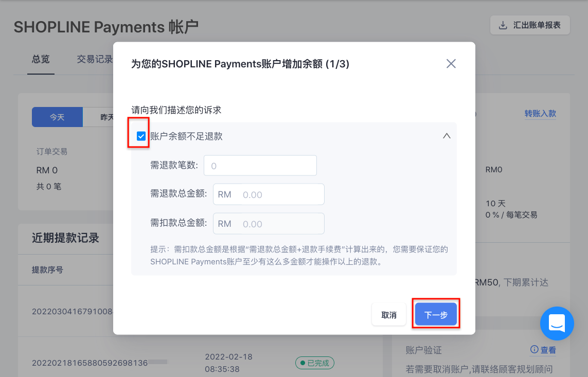Click the 取消 button
The image size is (588, 377).
coord(388,314)
